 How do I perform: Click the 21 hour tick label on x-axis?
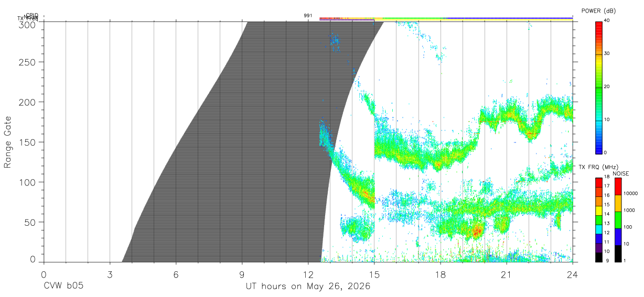(507, 274)
